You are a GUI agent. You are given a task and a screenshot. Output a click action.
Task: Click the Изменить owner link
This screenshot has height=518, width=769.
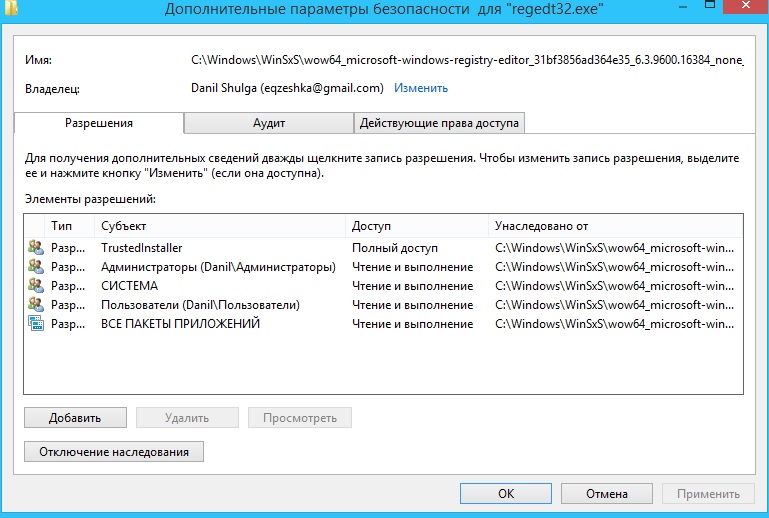pos(421,88)
